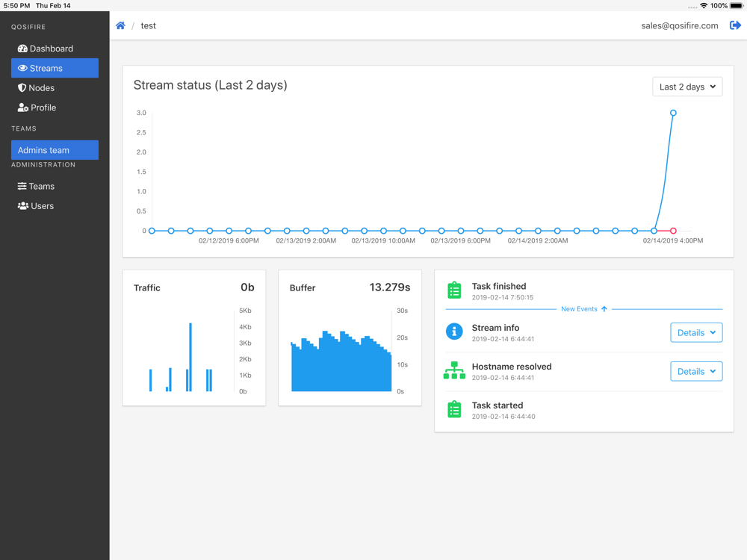Open Users administration page

36,206
